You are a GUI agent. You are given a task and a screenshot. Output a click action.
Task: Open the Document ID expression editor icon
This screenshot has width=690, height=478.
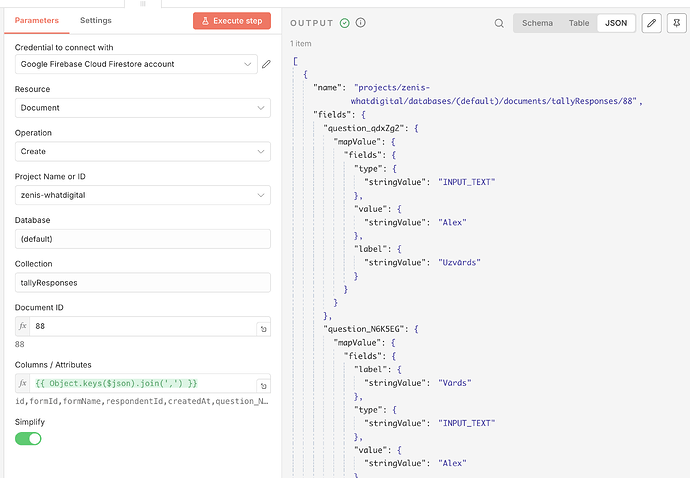pos(263,329)
